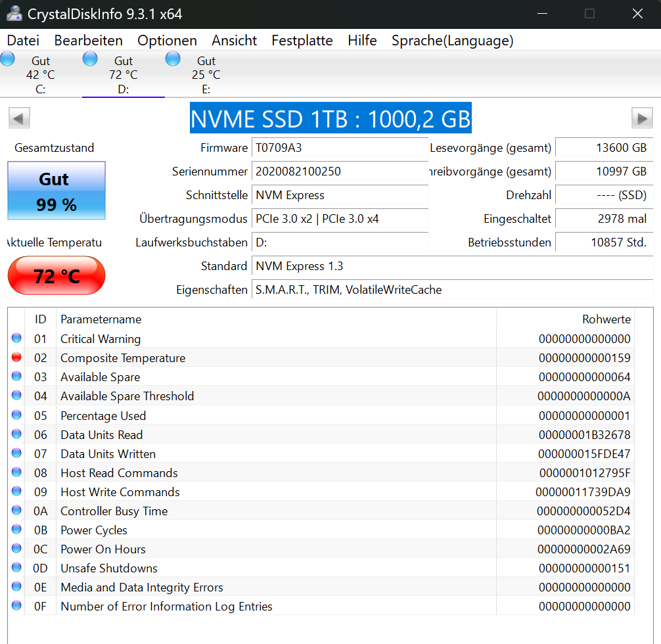
Task: Open the Optionen menu
Action: tap(167, 41)
